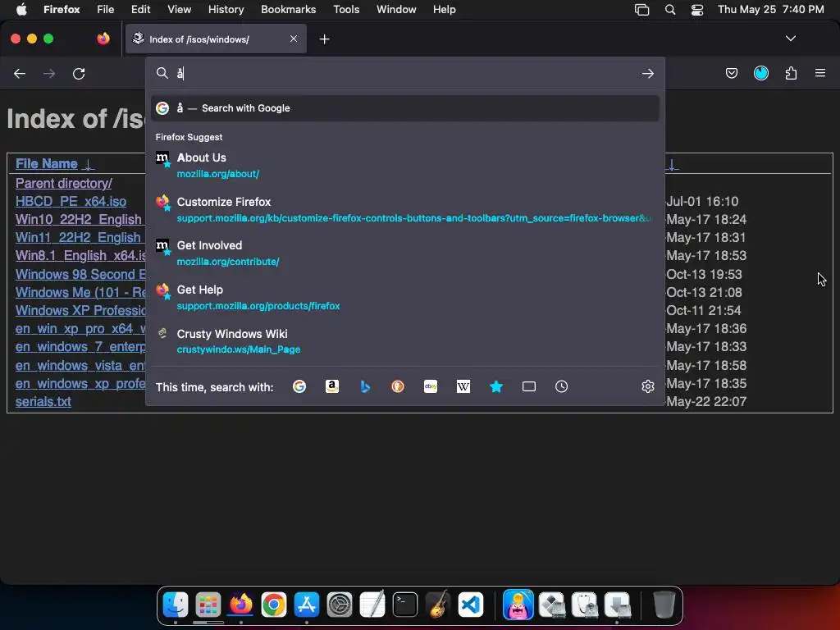This screenshot has height=630, width=840.
Task: Open the Pocket save icon
Action: 731,73
